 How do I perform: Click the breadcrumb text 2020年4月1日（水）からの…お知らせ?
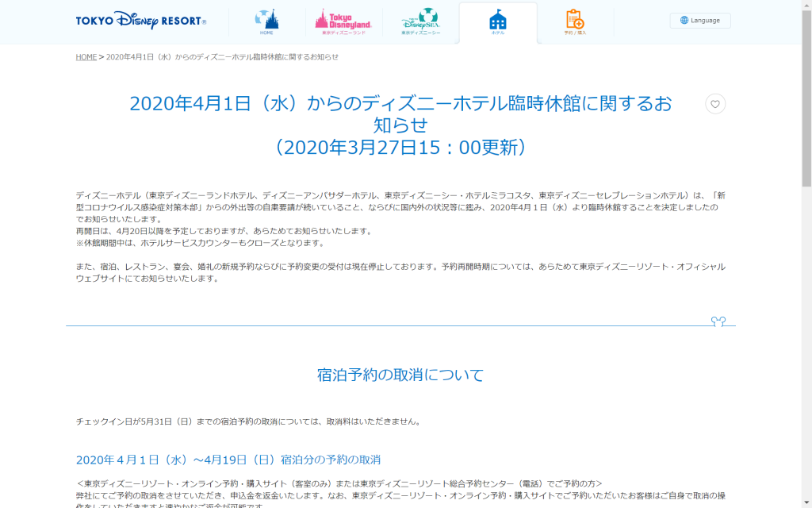(x=222, y=57)
